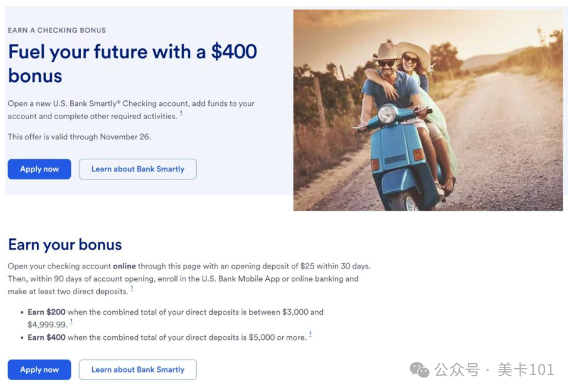Click the top Apply now button

(x=40, y=169)
